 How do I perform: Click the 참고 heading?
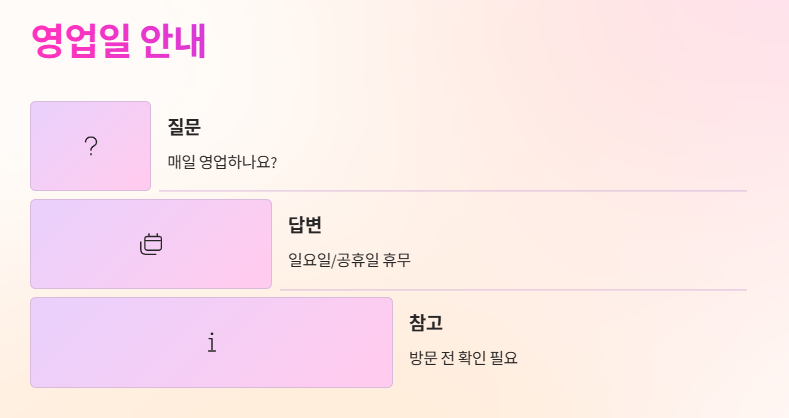pos(426,322)
